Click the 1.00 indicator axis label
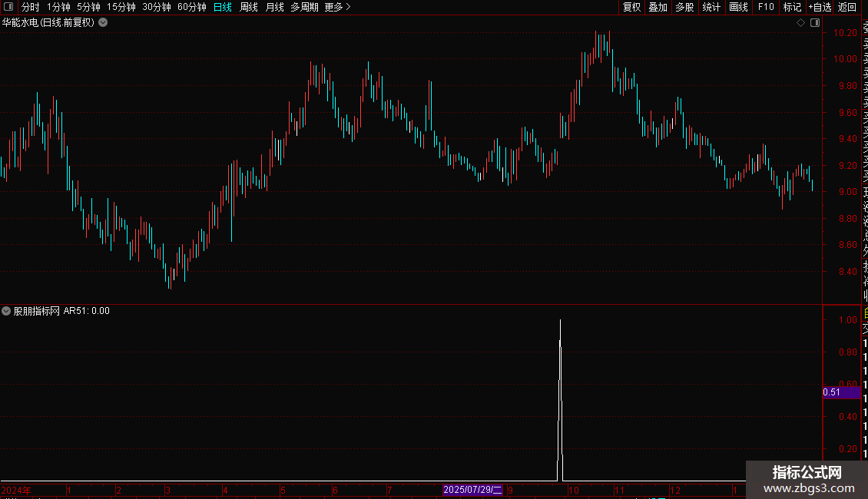 [x=847, y=320]
